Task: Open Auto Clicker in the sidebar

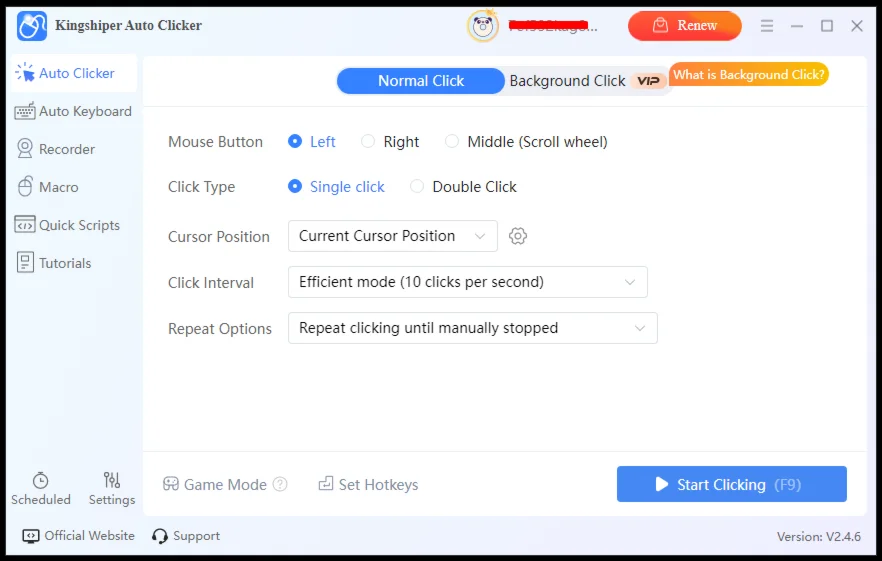Action: (x=74, y=73)
